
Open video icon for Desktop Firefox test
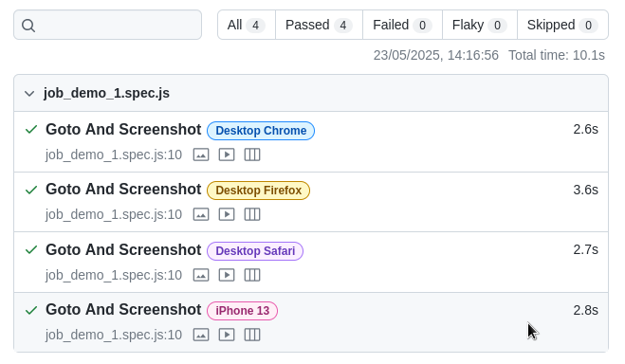(x=227, y=214)
